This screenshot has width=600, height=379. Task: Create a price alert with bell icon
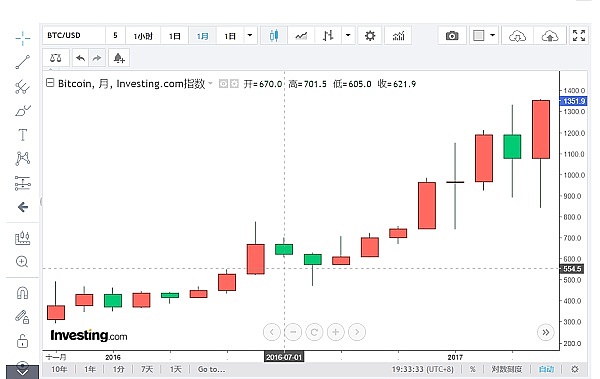119,58
